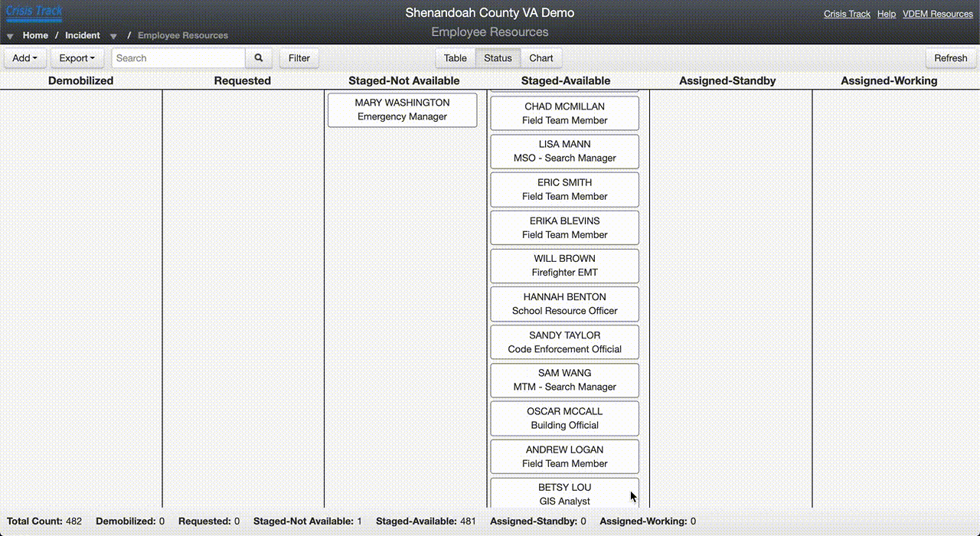Select the MARY WASHINGTON employee card
The image size is (980, 536).
coord(402,109)
